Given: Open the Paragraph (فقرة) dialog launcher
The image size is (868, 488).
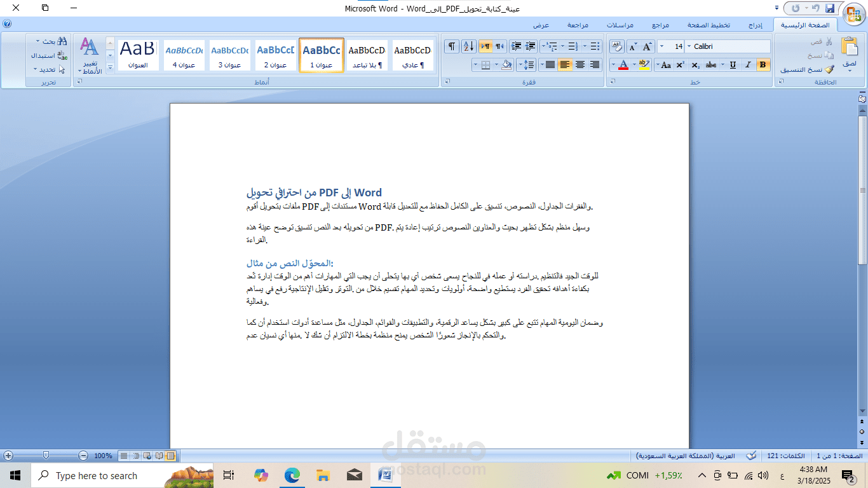Looking at the screenshot, I should (447, 81).
